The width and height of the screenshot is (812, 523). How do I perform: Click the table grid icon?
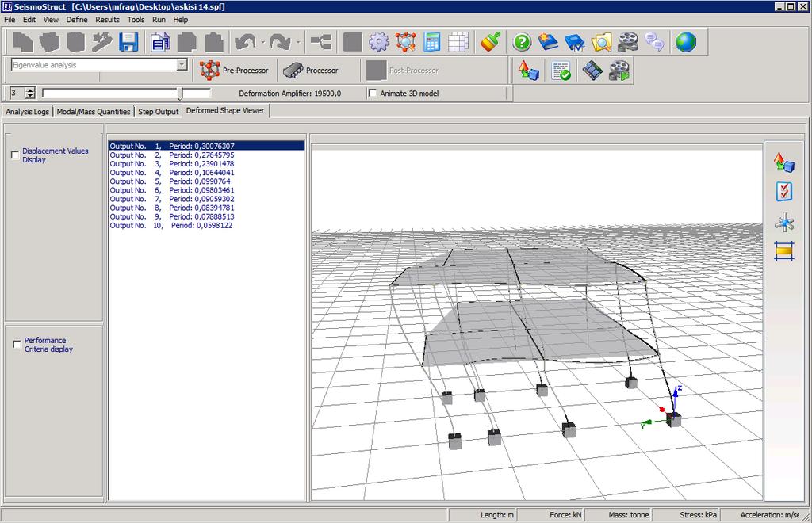click(458, 42)
